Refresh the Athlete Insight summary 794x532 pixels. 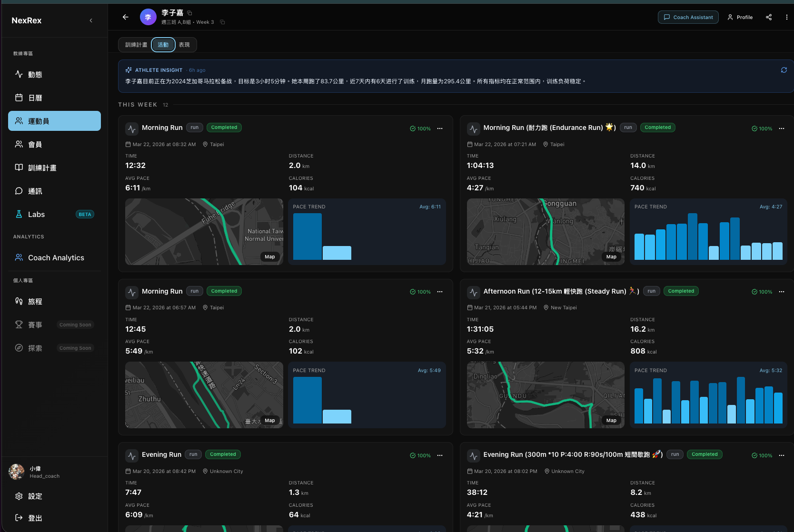coord(784,70)
